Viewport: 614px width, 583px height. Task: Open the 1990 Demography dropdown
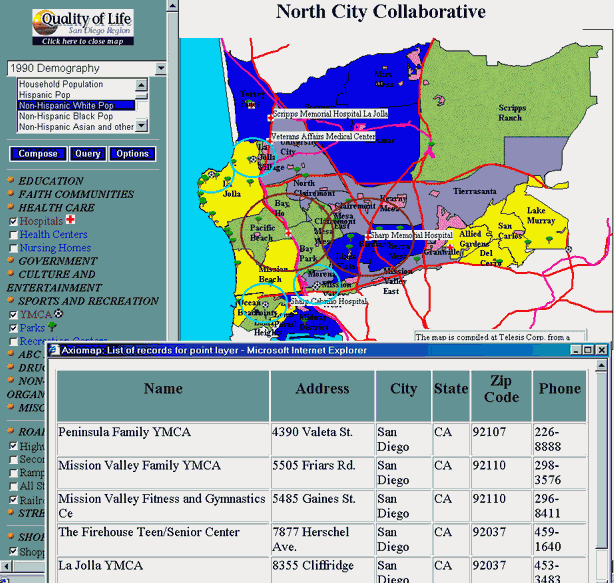[x=161, y=68]
